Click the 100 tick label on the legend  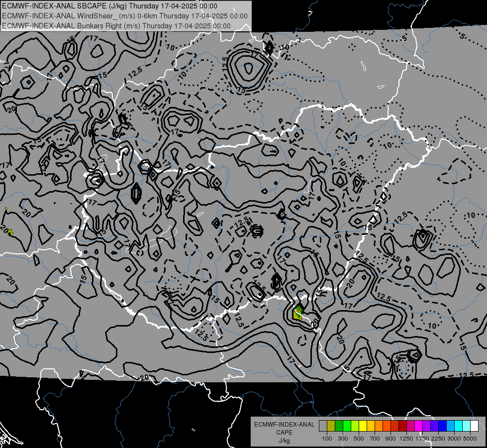pyautogui.click(x=327, y=439)
